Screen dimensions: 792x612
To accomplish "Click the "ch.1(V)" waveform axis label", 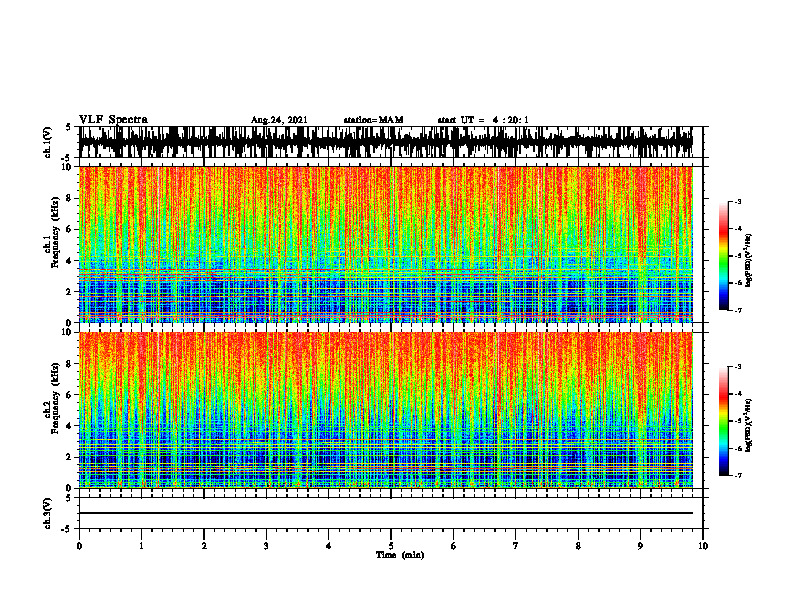I will [x=48, y=142].
